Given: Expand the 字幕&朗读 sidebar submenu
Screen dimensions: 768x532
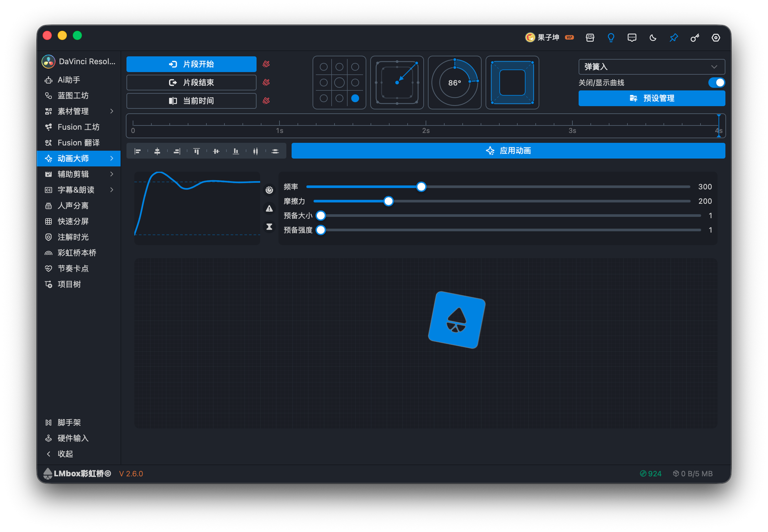Looking at the screenshot, I should click(x=112, y=190).
